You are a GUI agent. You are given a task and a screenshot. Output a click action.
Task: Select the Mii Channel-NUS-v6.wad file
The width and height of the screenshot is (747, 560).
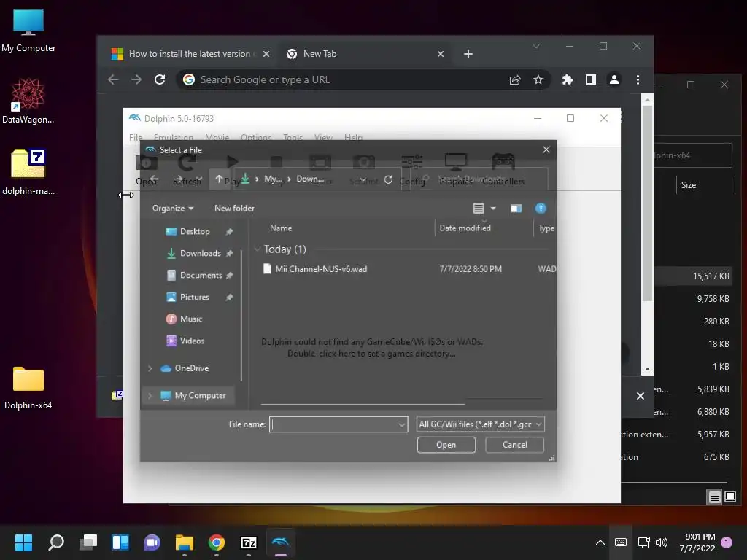[x=321, y=269]
